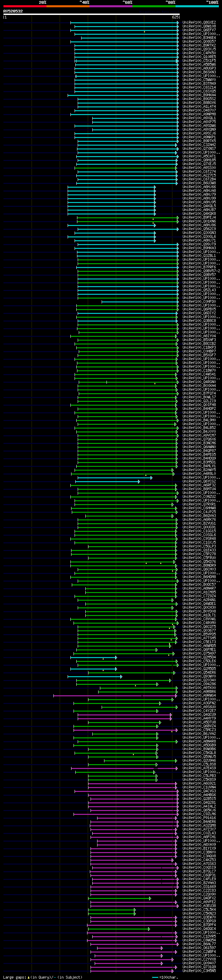Open the UniRef100_A8HJA8 entry
222x980 pixels.
pyautogui.click(x=199, y=191)
